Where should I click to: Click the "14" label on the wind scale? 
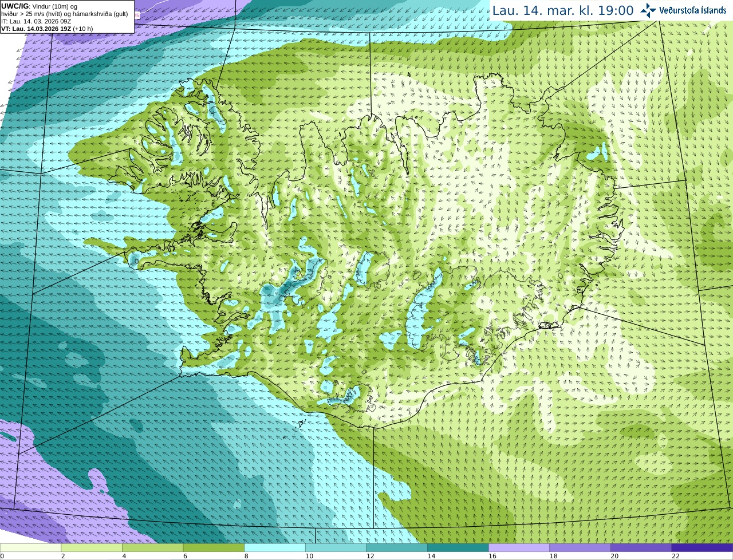click(x=431, y=556)
